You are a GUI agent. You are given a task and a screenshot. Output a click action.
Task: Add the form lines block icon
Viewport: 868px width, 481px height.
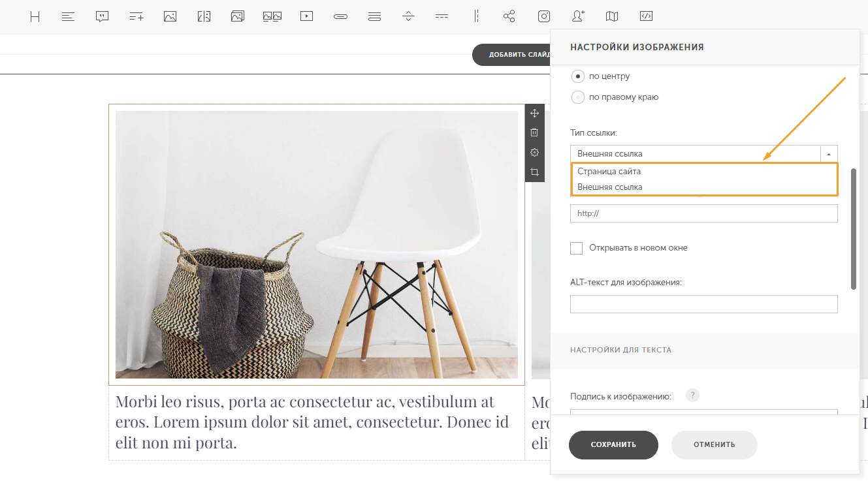click(374, 17)
